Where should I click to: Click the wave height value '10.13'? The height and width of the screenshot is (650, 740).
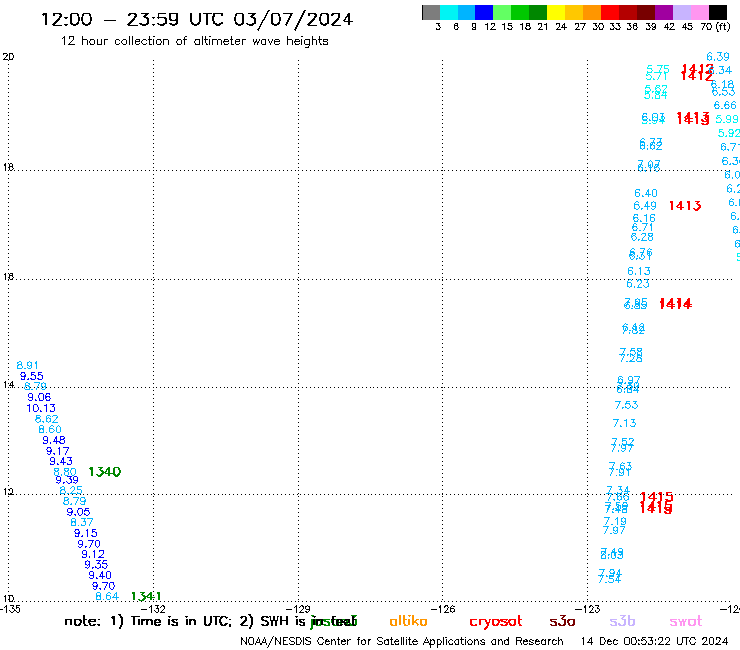click(41, 408)
